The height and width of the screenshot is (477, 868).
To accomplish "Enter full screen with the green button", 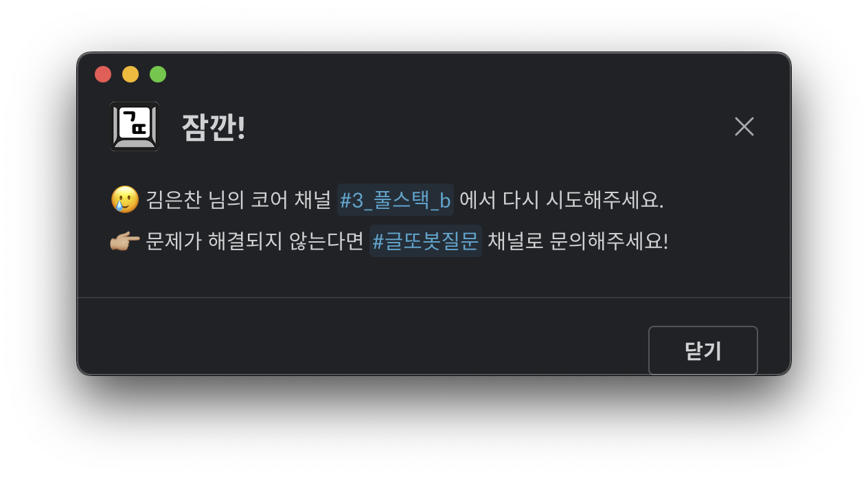I will point(158,74).
